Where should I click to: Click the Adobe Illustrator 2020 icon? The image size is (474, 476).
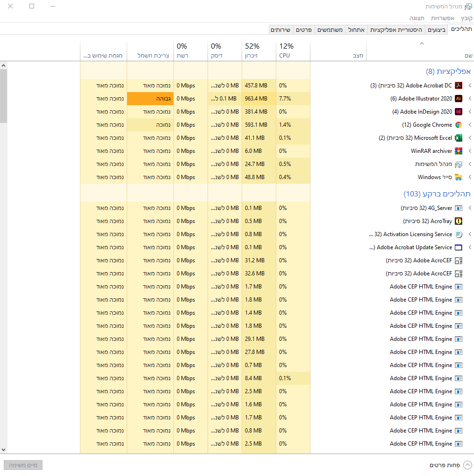coord(459,99)
